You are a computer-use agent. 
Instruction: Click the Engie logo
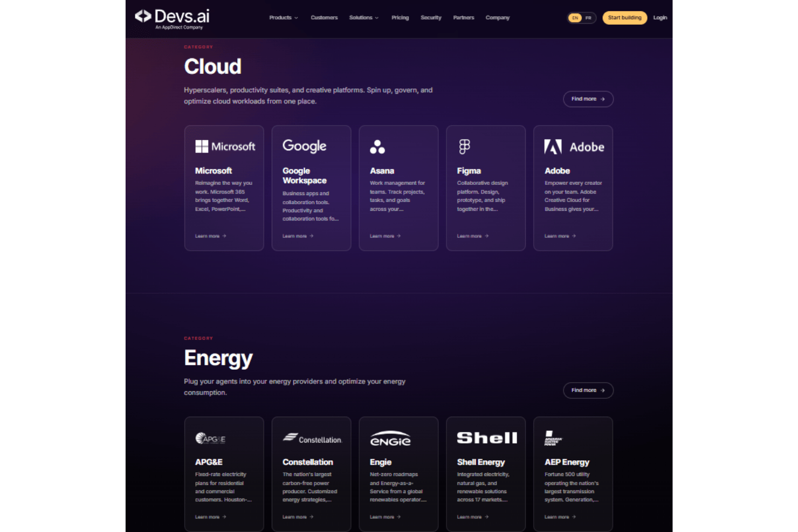pos(390,438)
